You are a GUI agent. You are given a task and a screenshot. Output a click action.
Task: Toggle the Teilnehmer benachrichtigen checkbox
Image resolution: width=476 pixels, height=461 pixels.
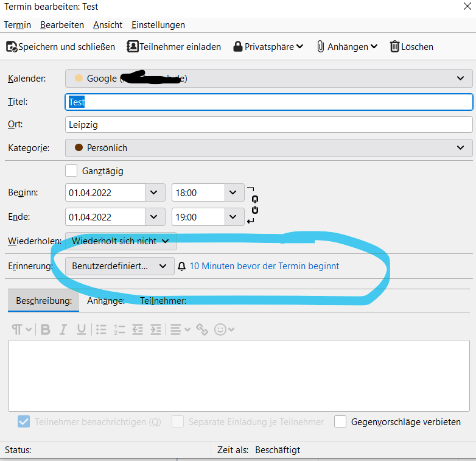[24, 421]
